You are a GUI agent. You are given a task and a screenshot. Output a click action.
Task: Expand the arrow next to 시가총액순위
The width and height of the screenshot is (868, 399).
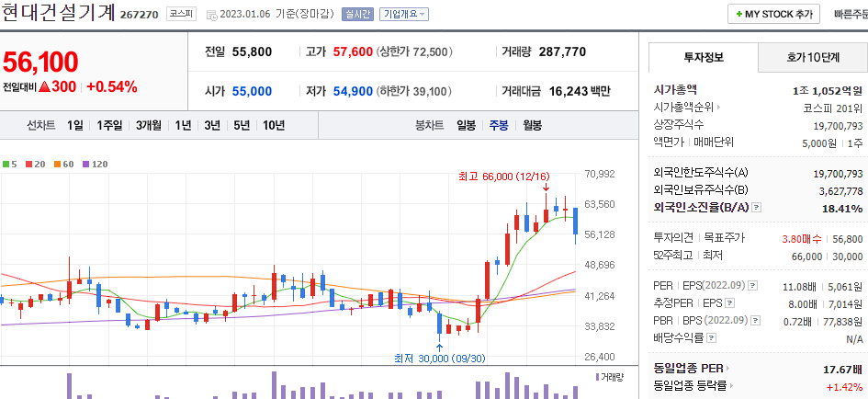point(719,107)
